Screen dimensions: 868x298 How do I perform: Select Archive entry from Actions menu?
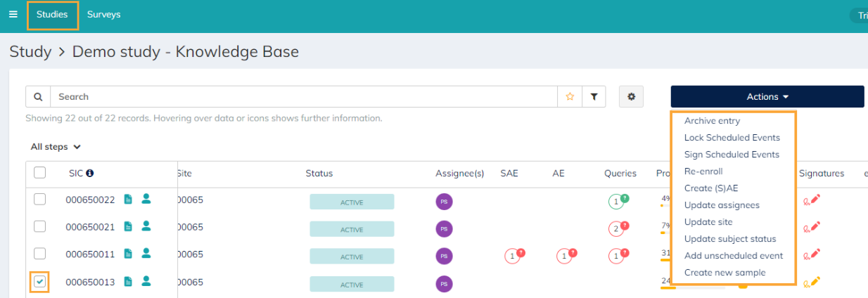pos(712,121)
